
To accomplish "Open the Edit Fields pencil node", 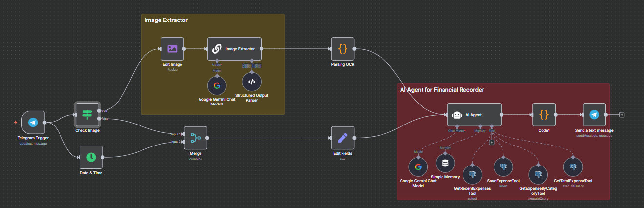I will (x=342, y=138).
